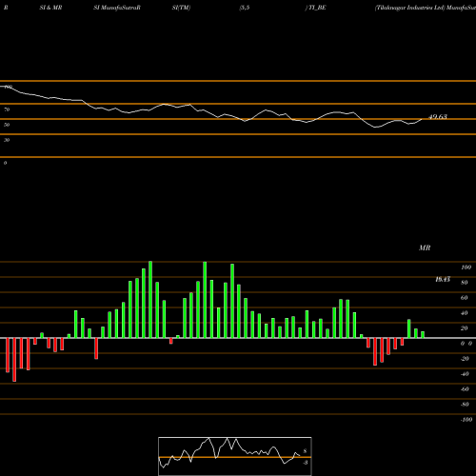
Task: Click the 'SI(TM)' header text
Action: pos(181,8)
